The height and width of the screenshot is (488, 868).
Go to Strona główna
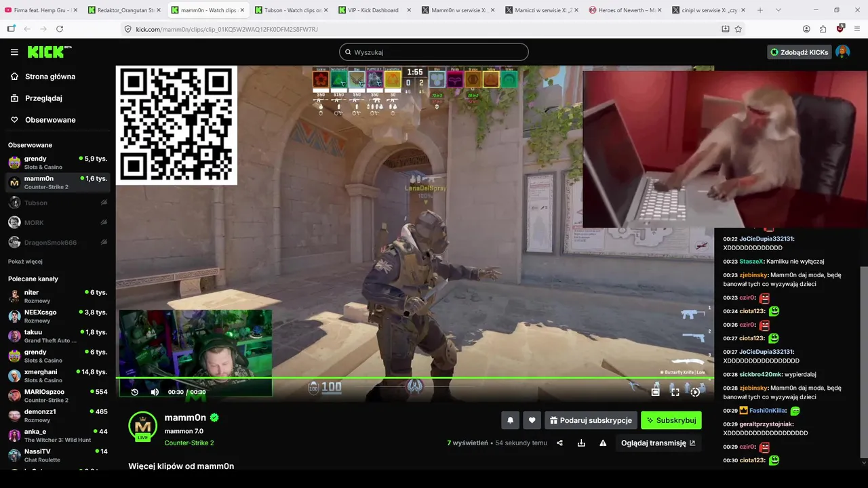[x=50, y=77]
